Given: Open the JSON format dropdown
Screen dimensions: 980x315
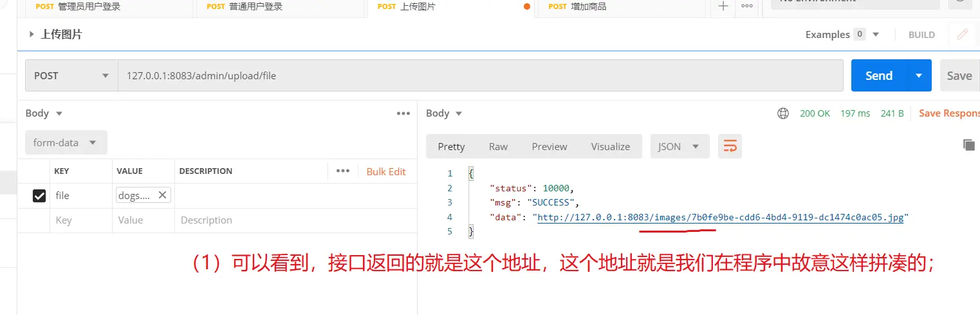Looking at the screenshot, I should (680, 146).
